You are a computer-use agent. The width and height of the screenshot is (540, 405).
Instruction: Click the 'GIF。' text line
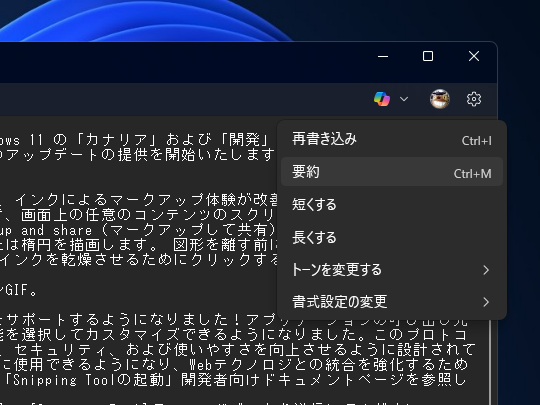[21, 290]
